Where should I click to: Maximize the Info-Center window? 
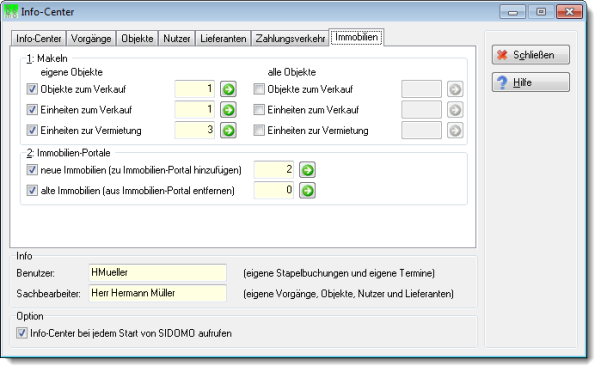541,12
